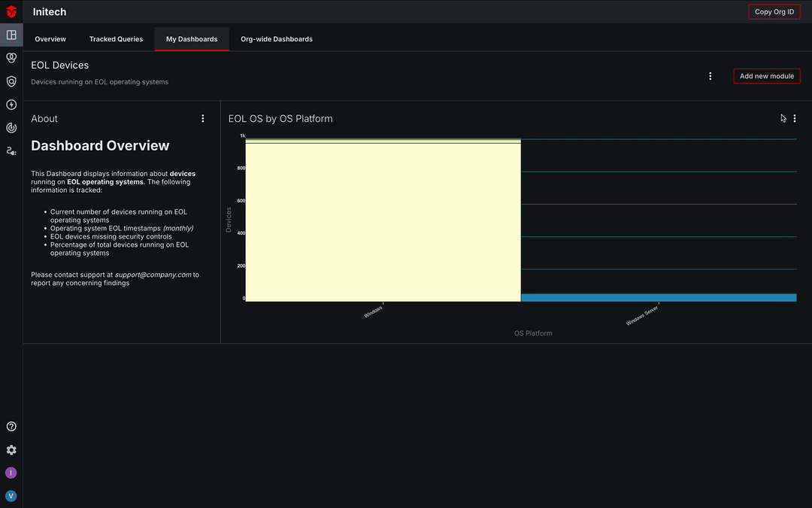
Task: Click the EOL OS by OS Platform title
Action: click(x=280, y=119)
